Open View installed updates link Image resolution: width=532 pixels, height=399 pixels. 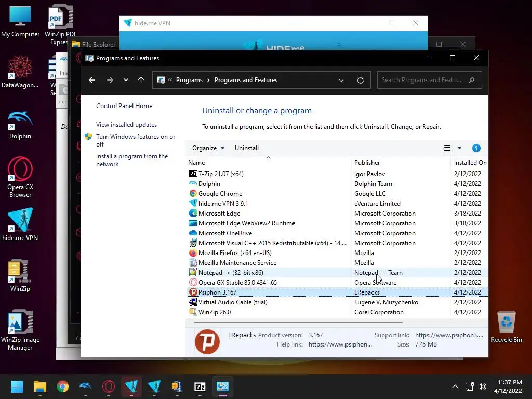point(127,125)
